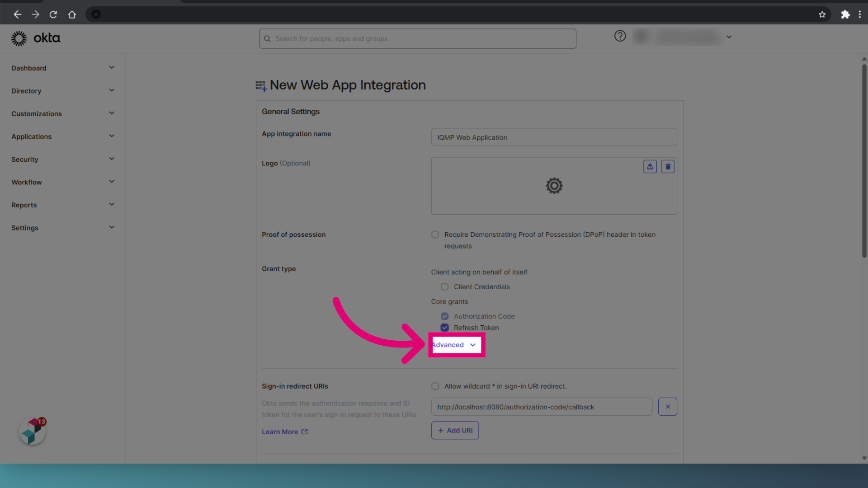This screenshot has width=868, height=488.
Task: Expand Customizations in the sidebar
Action: [x=112, y=113]
